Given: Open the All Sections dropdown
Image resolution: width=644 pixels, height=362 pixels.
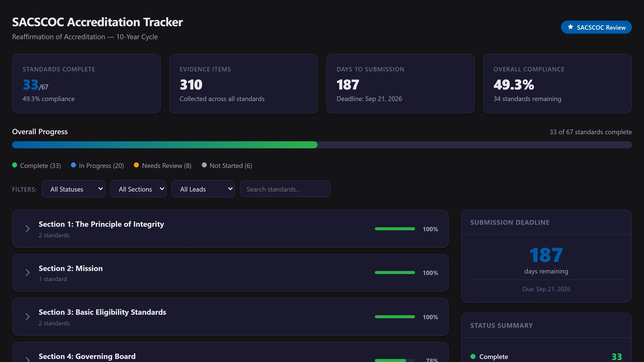Looking at the screenshot, I should [138, 189].
